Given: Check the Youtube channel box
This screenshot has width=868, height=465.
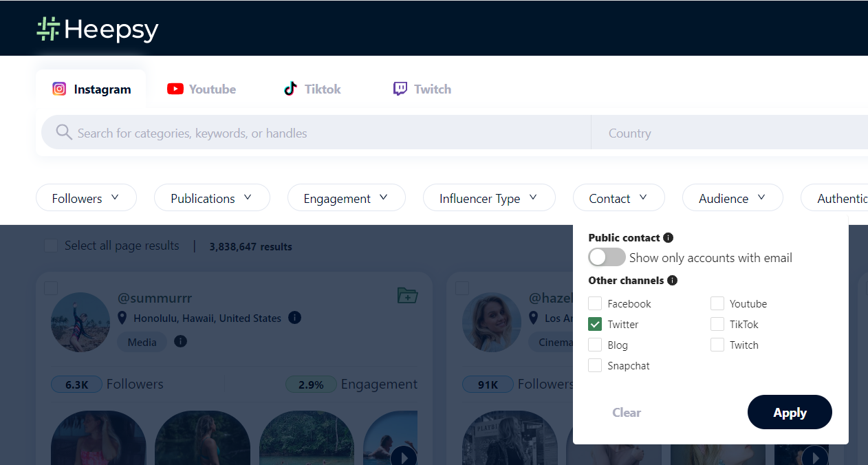Looking at the screenshot, I should pyautogui.click(x=717, y=303).
